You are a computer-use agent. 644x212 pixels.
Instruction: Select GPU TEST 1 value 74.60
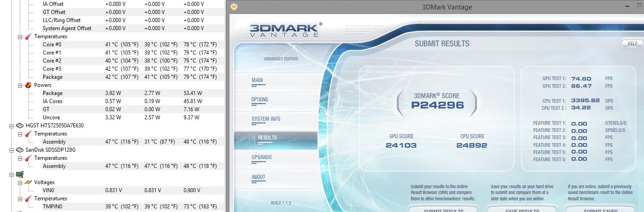pos(581,78)
